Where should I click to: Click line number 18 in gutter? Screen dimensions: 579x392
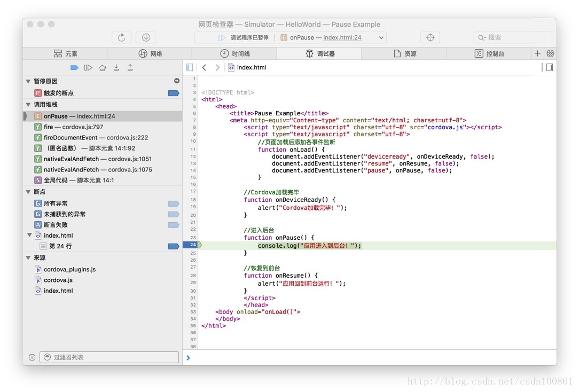coord(193,200)
